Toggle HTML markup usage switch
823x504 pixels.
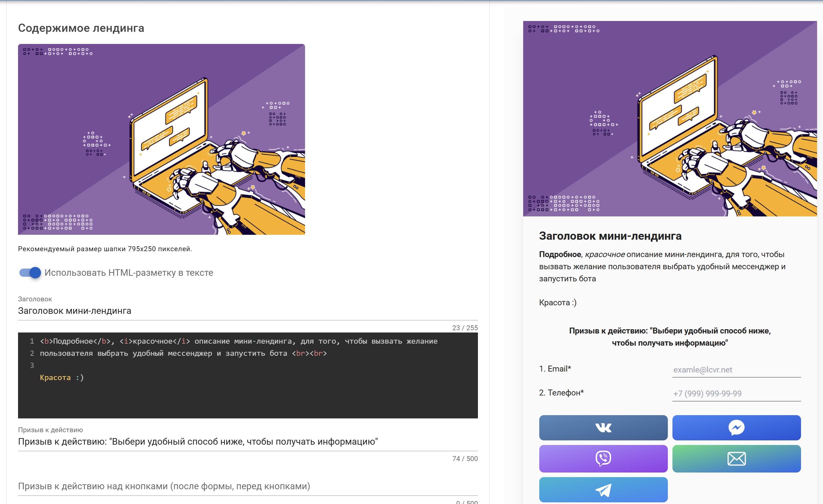pyautogui.click(x=30, y=272)
